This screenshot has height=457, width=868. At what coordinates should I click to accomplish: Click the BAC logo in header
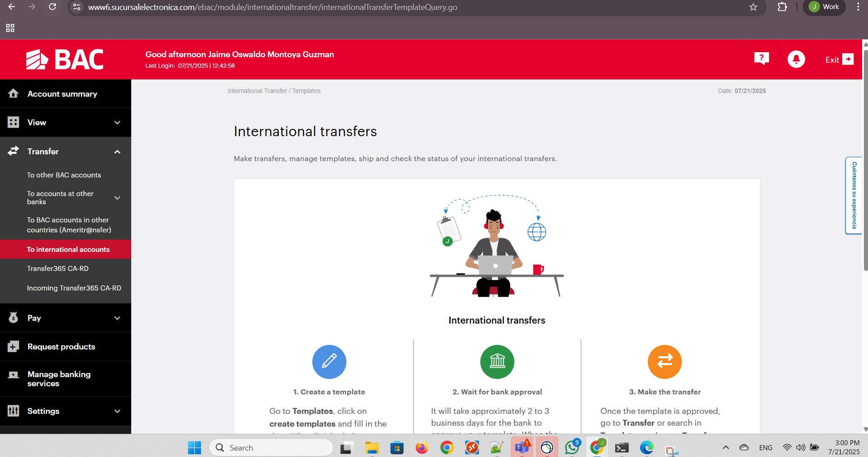(x=65, y=59)
